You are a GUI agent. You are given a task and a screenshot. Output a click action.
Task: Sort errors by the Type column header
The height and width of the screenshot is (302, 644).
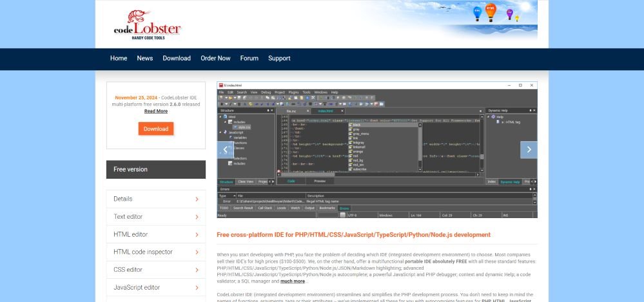[x=227, y=196]
